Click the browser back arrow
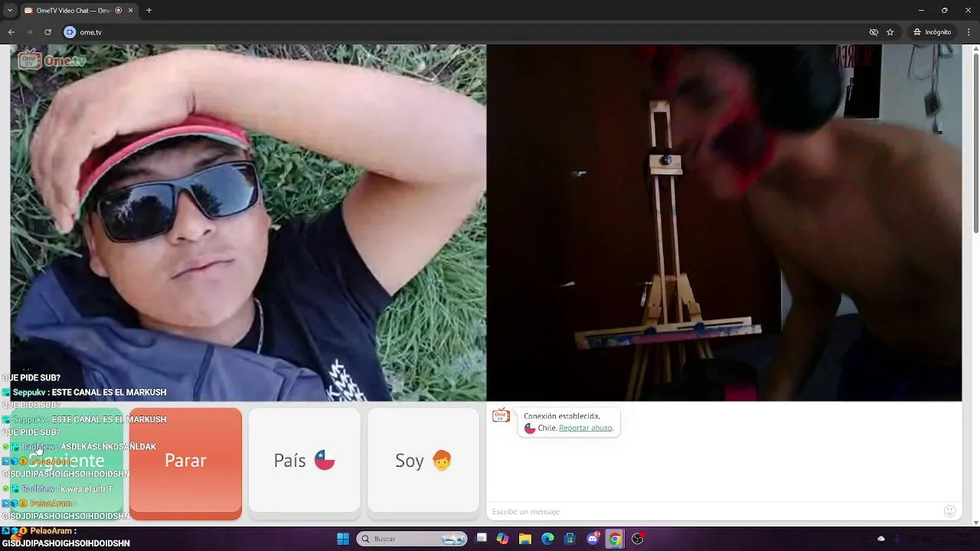 click(x=11, y=32)
